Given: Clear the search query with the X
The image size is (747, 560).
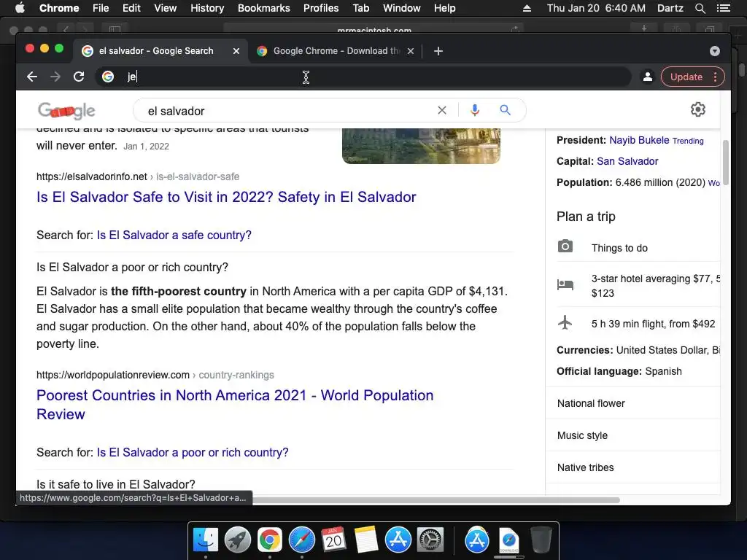Looking at the screenshot, I should click(441, 111).
